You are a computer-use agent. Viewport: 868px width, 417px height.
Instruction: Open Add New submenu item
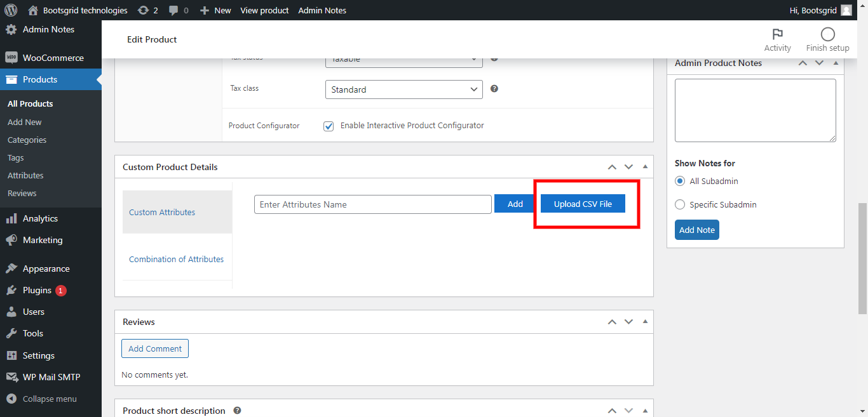click(x=25, y=122)
